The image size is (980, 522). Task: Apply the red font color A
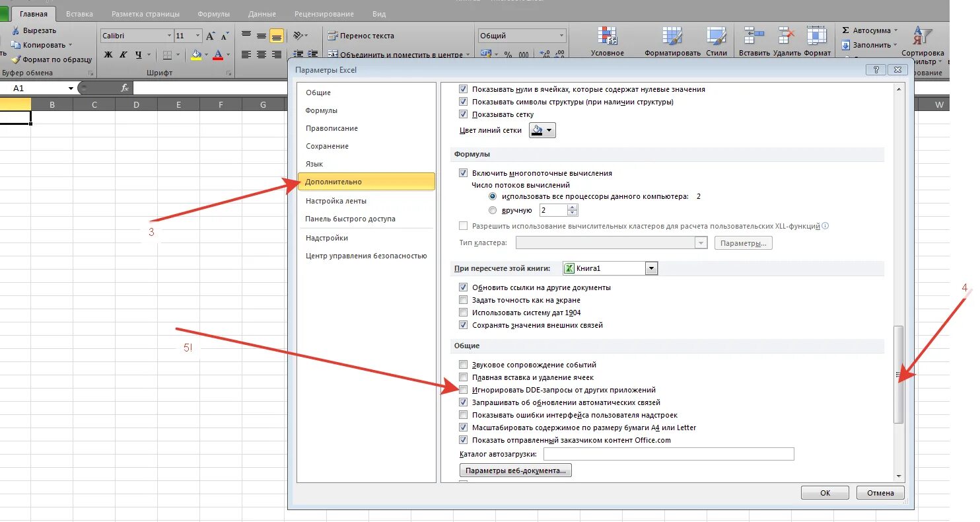pyautogui.click(x=218, y=55)
